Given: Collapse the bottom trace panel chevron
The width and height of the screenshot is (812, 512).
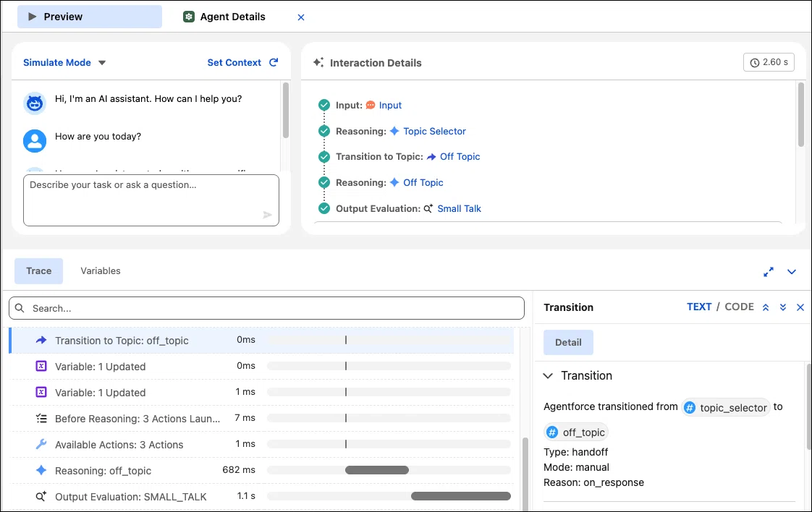Looking at the screenshot, I should coord(792,272).
